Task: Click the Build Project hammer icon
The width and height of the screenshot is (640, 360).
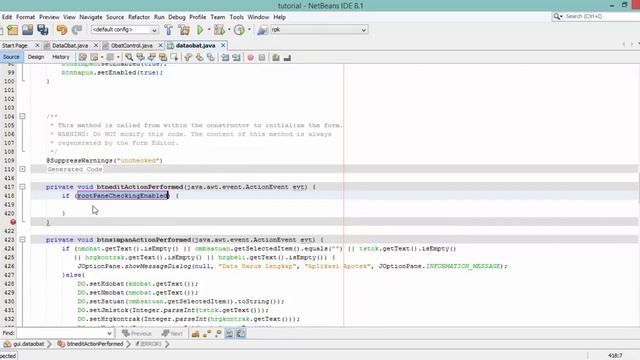Action: (x=168, y=30)
